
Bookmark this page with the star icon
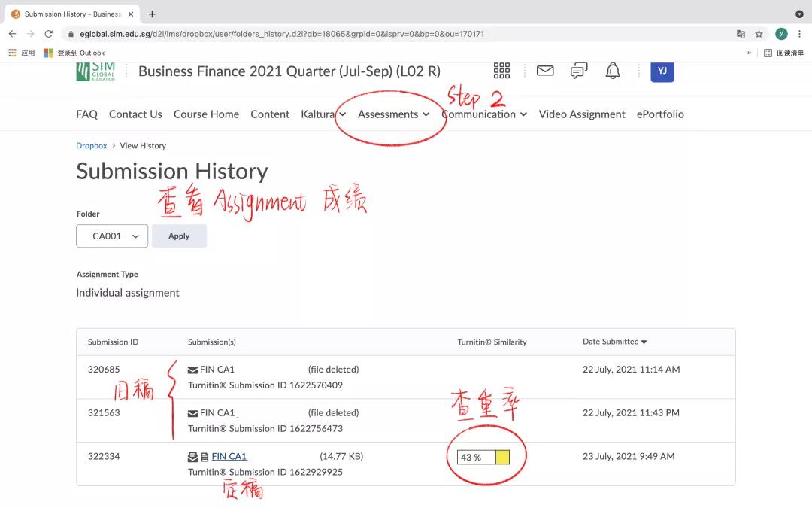759,34
